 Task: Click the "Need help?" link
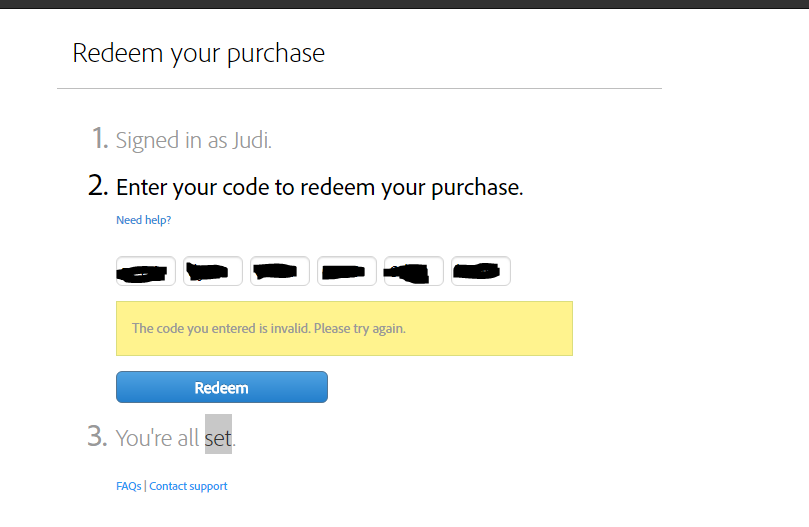point(143,220)
